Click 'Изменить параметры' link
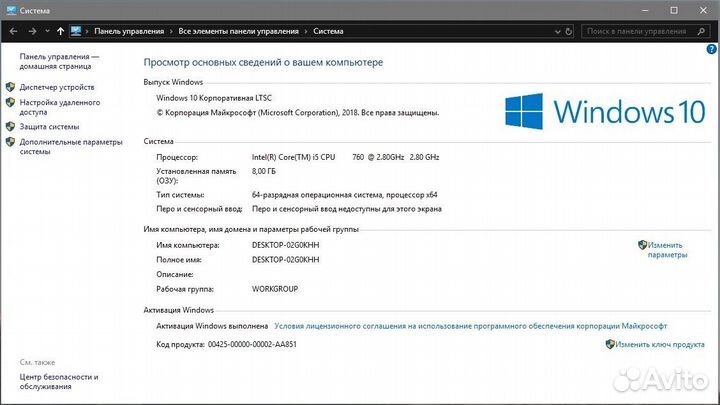 667,250
